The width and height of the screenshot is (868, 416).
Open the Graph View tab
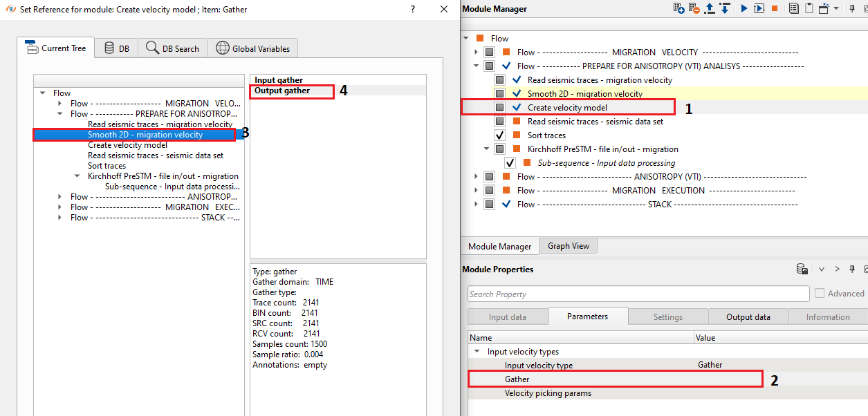point(569,246)
